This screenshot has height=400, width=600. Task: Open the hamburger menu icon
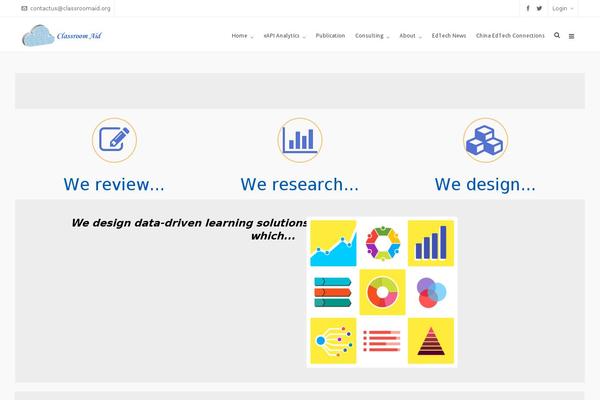[571, 35]
